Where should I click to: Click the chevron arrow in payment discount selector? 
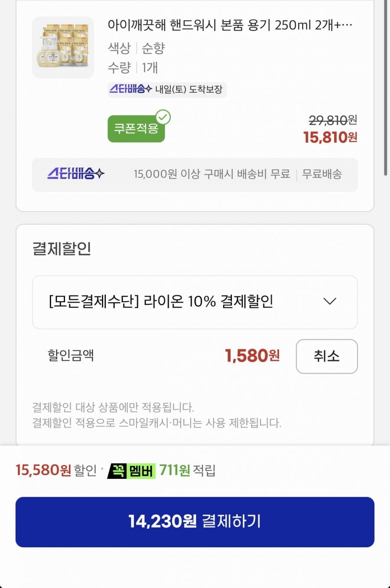pyautogui.click(x=330, y=301)
